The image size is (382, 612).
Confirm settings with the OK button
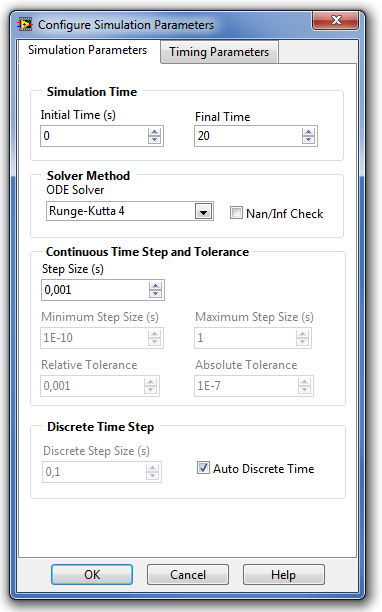click(92, 575)
